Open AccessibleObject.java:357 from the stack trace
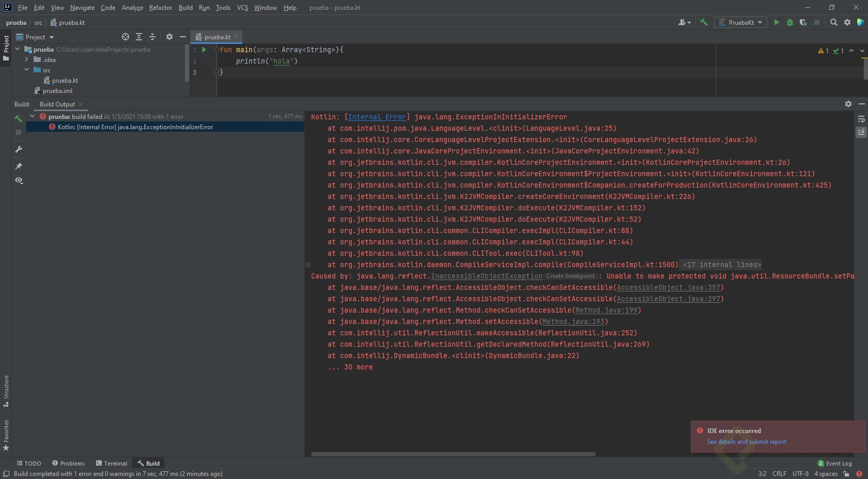The height and width of the screenshot is (479, 868). [669, 287]
